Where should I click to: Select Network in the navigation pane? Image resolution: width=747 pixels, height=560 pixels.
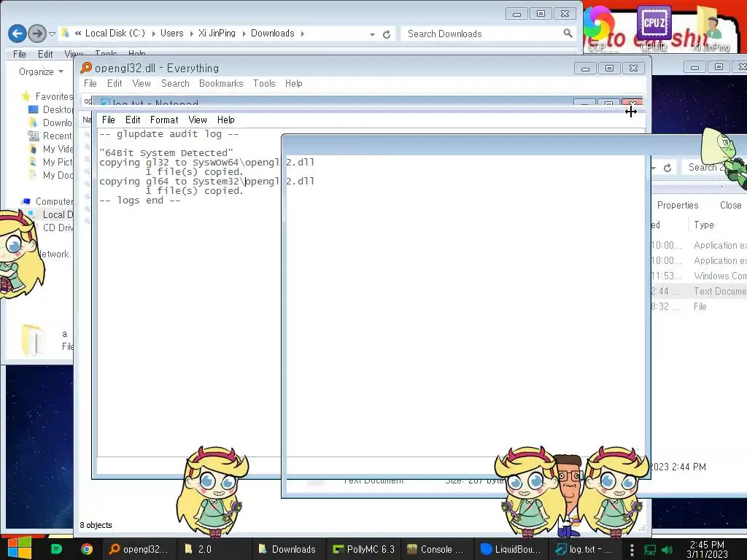[x=54, y=254]
